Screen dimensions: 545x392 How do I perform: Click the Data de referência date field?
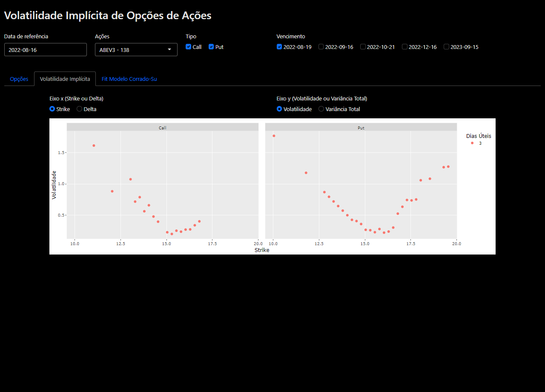click(x=46, y=50)
